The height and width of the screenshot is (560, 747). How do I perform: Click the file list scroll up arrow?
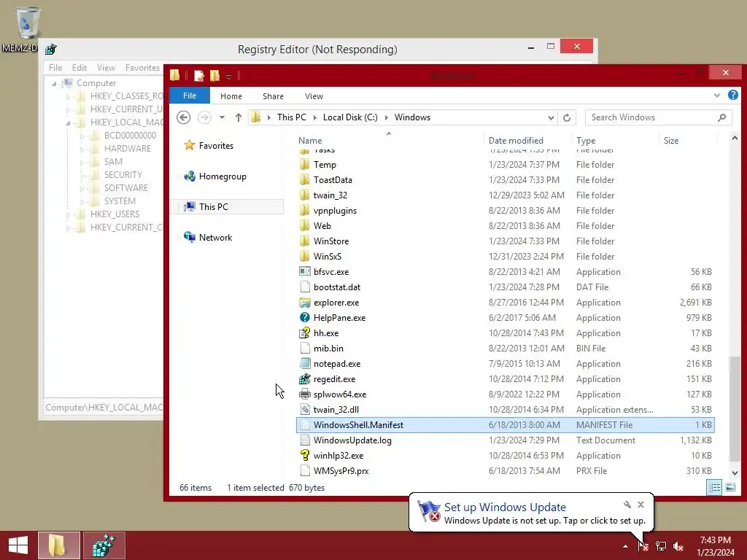[735, 138]
